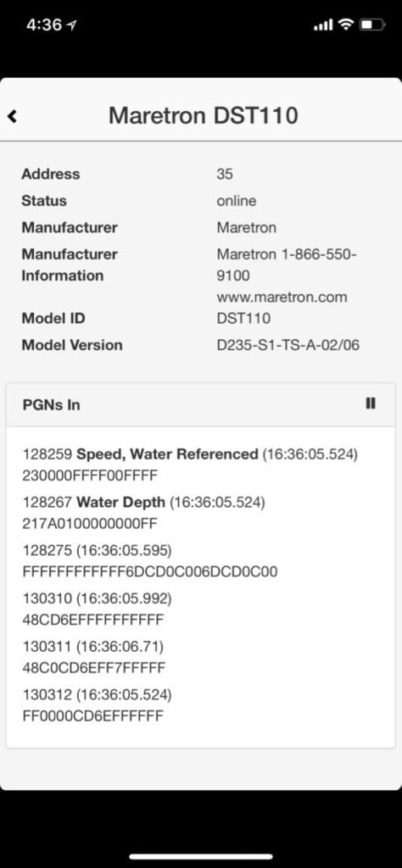Select the PGN 130310 entry
This screenshot has height=868, width=402.
click(x=98, y=609)
